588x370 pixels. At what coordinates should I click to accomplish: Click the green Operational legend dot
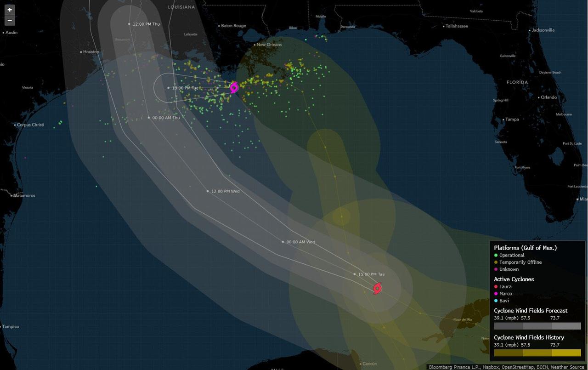tap(496, 255)
